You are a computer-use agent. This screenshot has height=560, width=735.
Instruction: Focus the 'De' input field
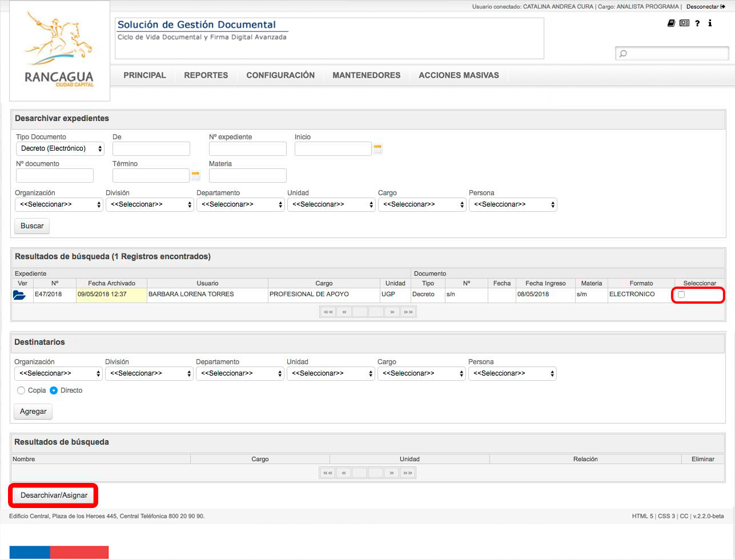coord(151,149)
